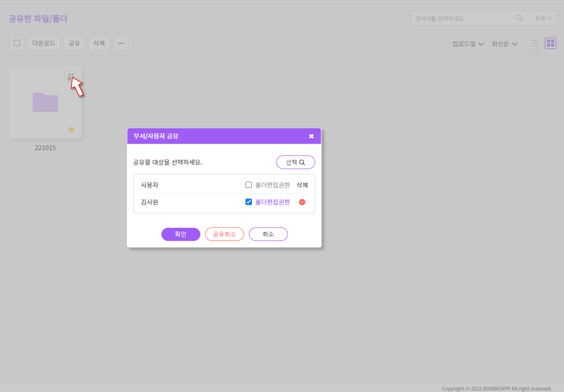Viewport: 564px width, 392px height.
Task: Open the more options ellipsis button
Action: pos(121,43)
